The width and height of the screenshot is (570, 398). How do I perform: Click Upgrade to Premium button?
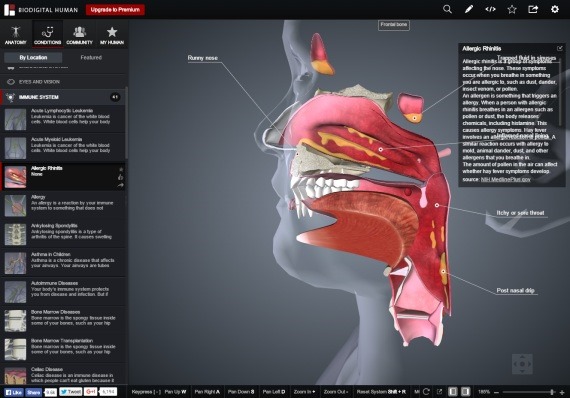(x=115, y=9)
